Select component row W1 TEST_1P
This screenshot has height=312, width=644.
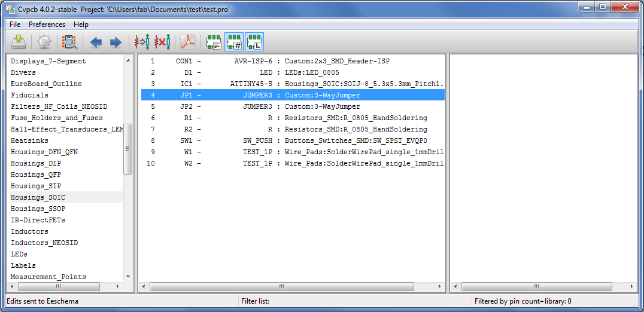(x=293, y=152)
